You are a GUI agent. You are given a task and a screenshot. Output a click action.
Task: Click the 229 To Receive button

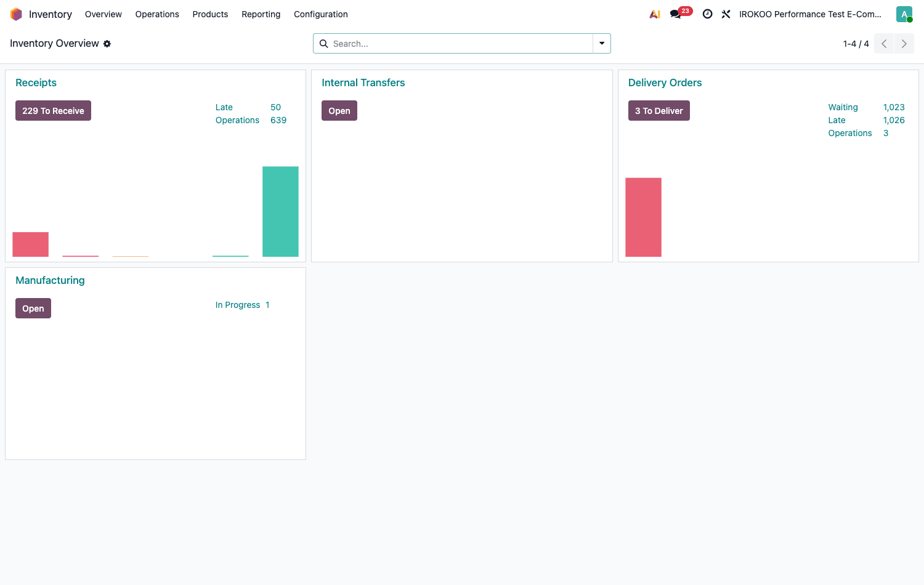(53, 111)
